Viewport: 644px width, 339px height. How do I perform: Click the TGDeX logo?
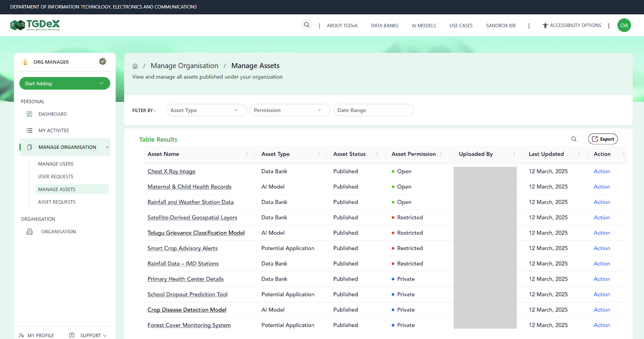click(x=35, y=25)
